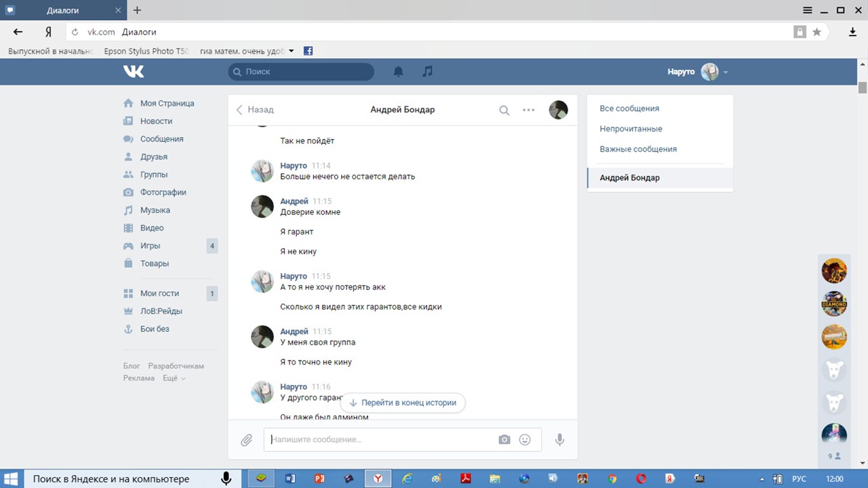Expand the Наруто profile dropdown menu
Screen dimensions: 868x488
click(x=725, y=72)
